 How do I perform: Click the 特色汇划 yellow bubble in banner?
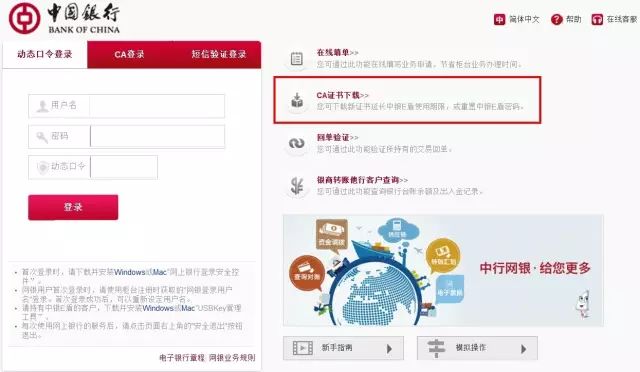click(443, 256)
